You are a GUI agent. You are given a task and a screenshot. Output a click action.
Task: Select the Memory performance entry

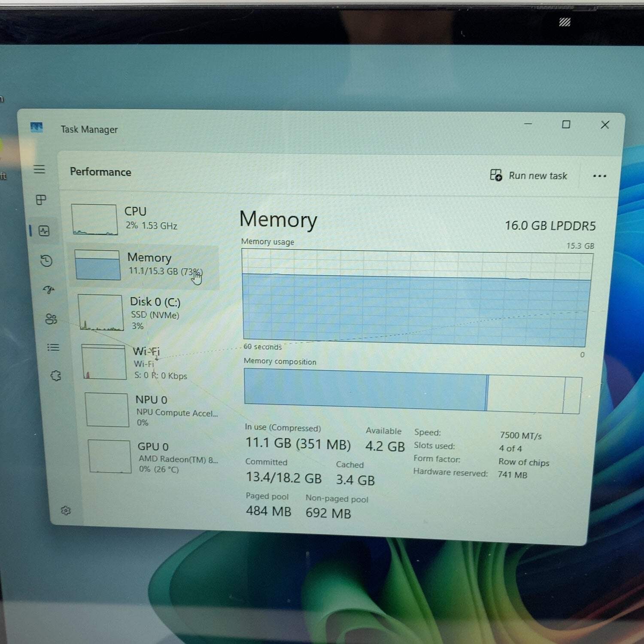[144, 266]
